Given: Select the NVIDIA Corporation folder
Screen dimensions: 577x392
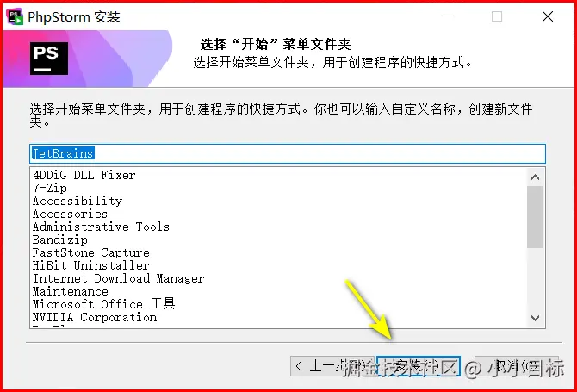Looking at the screenshot, I should pyautogui.click(x=95, y=317).
